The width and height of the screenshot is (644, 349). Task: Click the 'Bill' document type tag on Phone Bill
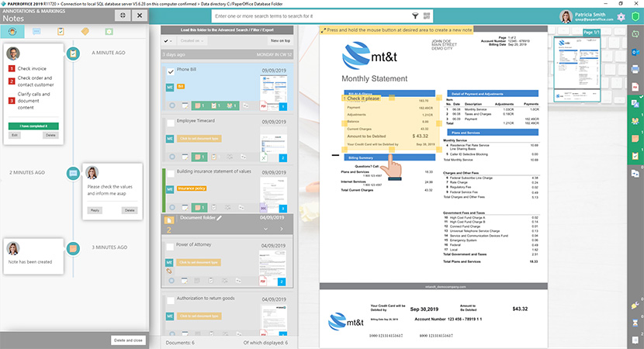coord(180,87)
